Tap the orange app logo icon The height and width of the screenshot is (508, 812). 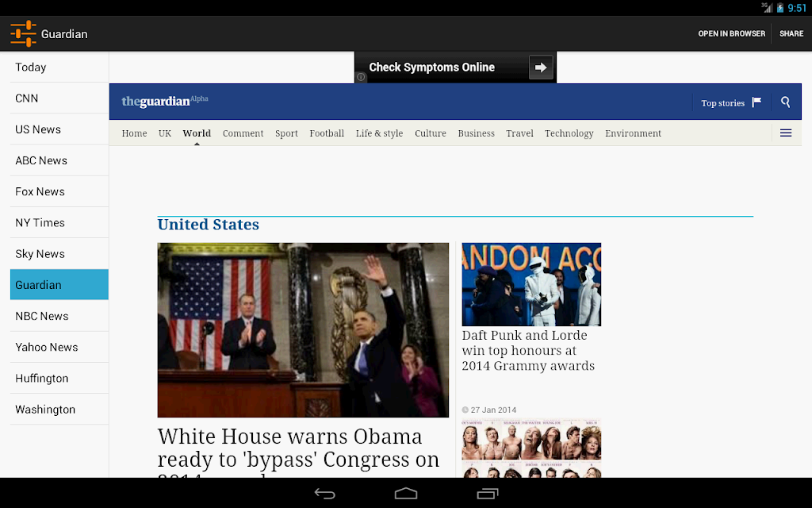(x=23, y=33)
